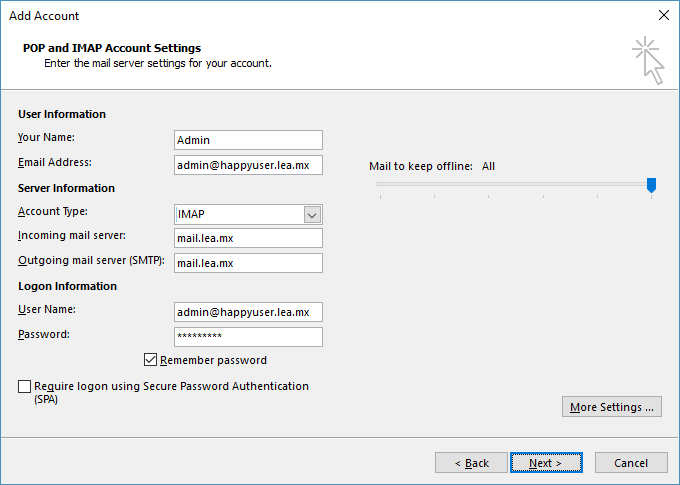Click into the Password field

point(248,337)
